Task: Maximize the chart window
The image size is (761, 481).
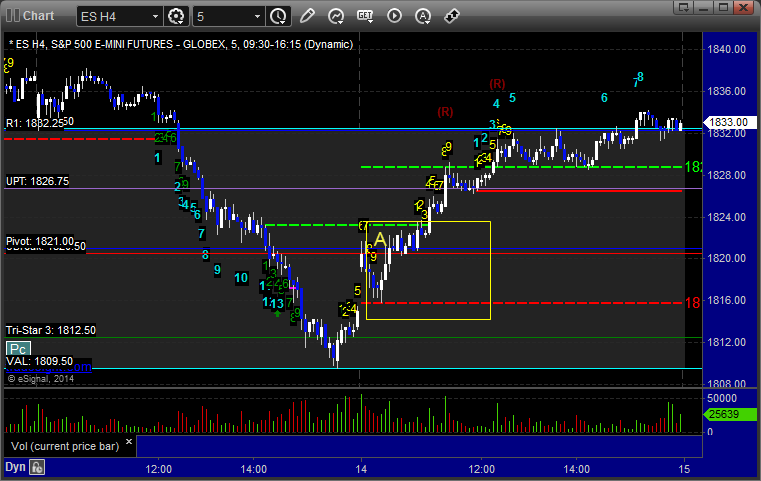Action: pyautogui.click(x=724, y=7)
